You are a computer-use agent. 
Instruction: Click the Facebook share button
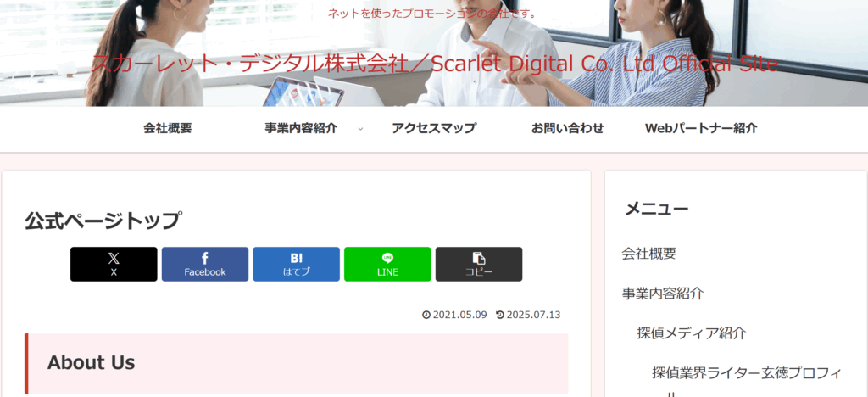click(x=205, y=264)
